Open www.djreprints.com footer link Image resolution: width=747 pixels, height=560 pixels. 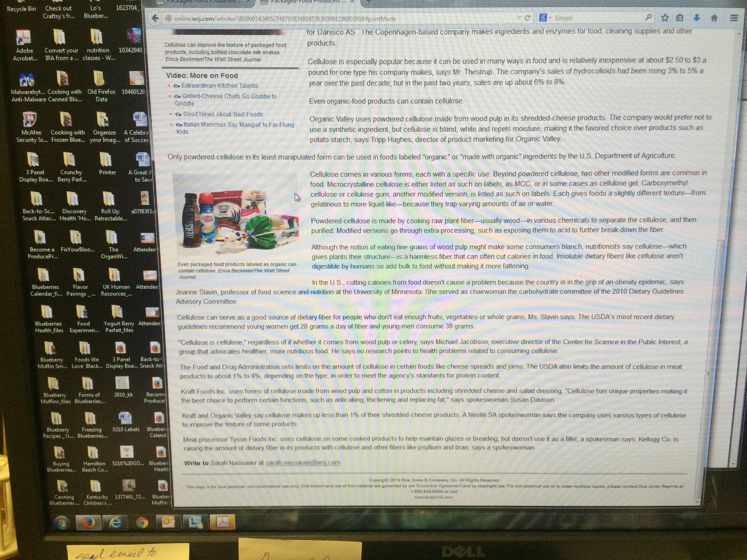433,497
